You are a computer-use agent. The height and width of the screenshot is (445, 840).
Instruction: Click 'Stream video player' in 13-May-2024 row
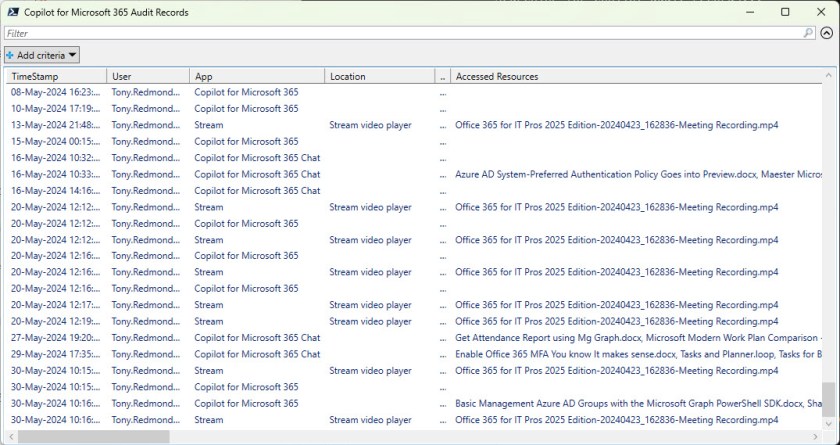tap(370, 125)
